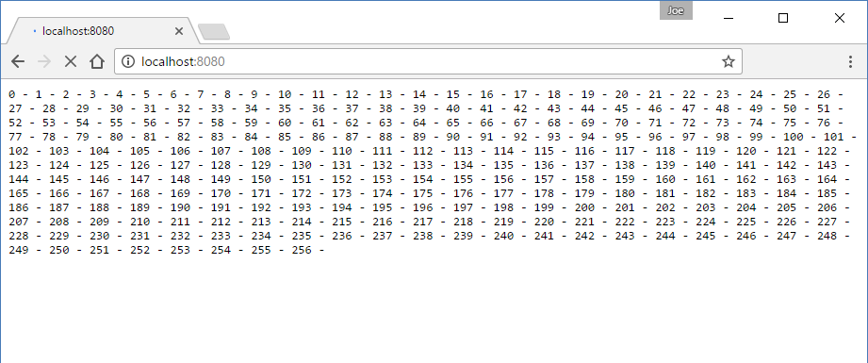Image resolution: width=868 pixels, height=363 pixels.
Task: Click the number 206 in output
Action: tap(827, 207)
